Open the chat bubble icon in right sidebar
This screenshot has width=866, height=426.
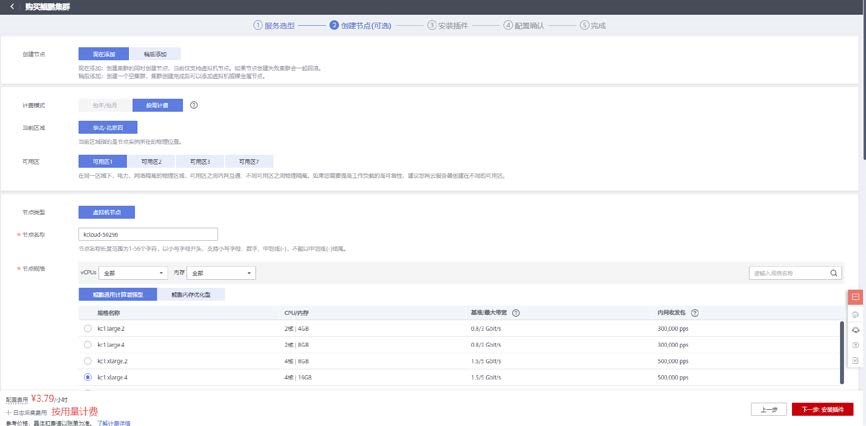856,314
